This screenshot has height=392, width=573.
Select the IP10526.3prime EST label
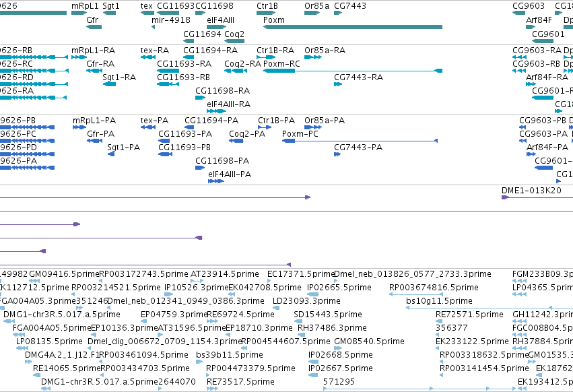(x=196, y=288)
